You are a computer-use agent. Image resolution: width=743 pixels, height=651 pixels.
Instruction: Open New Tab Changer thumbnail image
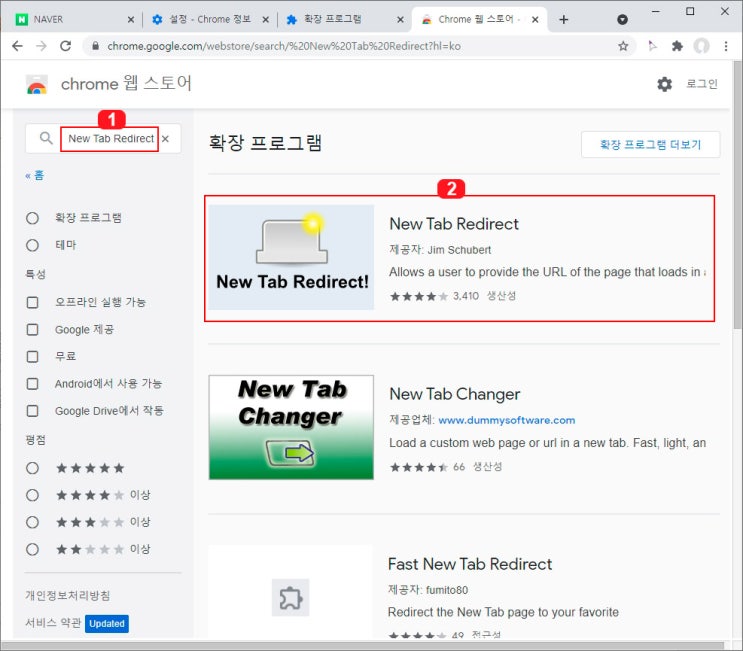291,427
